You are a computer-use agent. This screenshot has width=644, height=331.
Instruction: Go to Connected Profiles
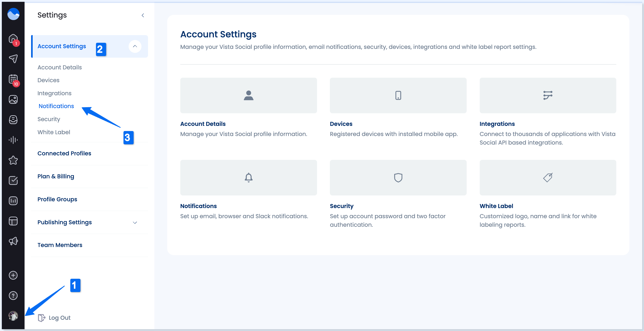[x=64, y=153]
